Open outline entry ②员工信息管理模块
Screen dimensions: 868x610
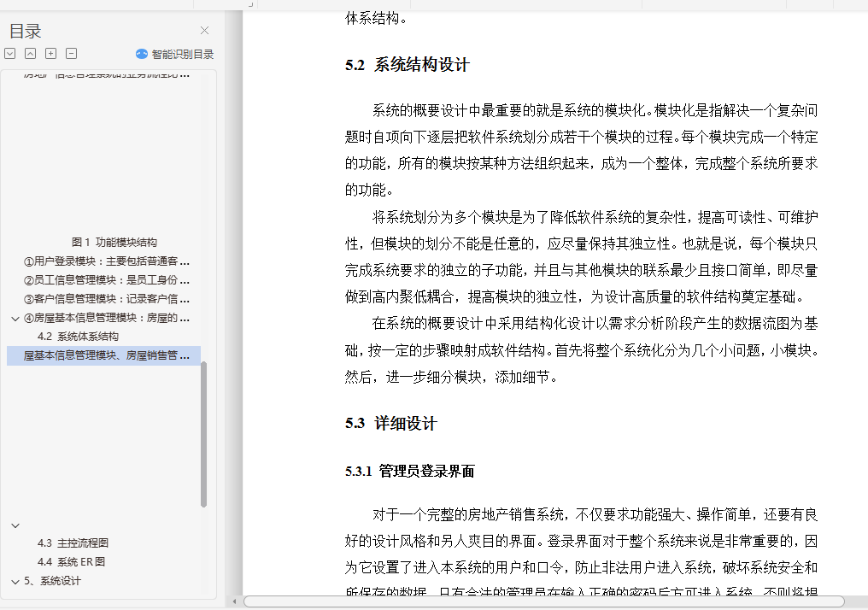pyautogui.click(x=106, y=280)
